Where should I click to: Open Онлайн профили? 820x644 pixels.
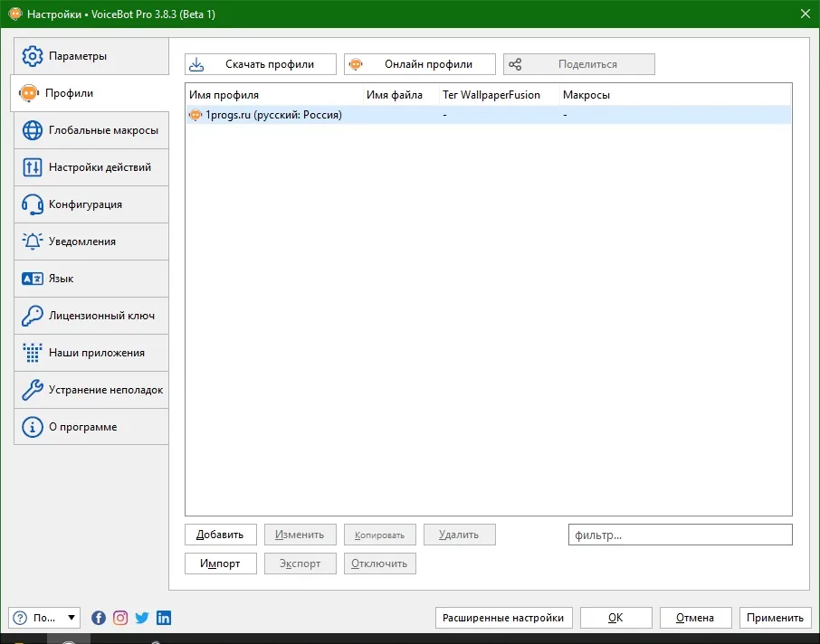pos(419,64)
